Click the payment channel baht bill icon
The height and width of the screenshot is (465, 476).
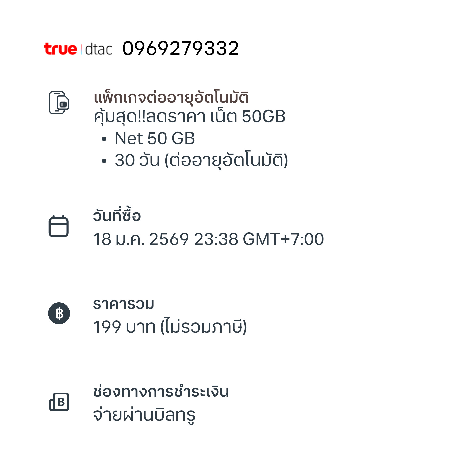(59, 402)
